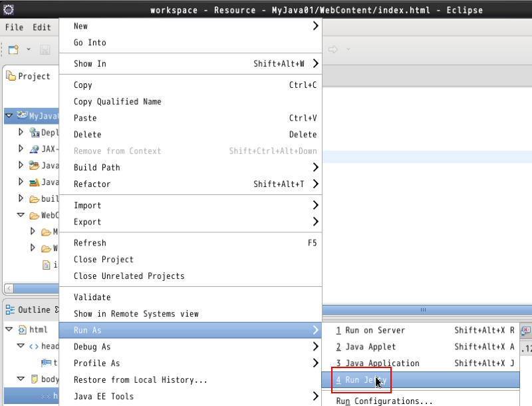Screen dimensions: 532x406
Task: Click the index.html file icon in tree
Action: pos(46,264)
